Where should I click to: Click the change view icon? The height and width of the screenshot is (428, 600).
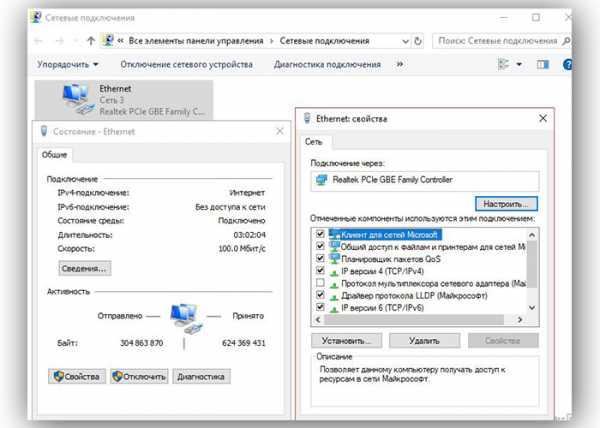tap(503, 64)
